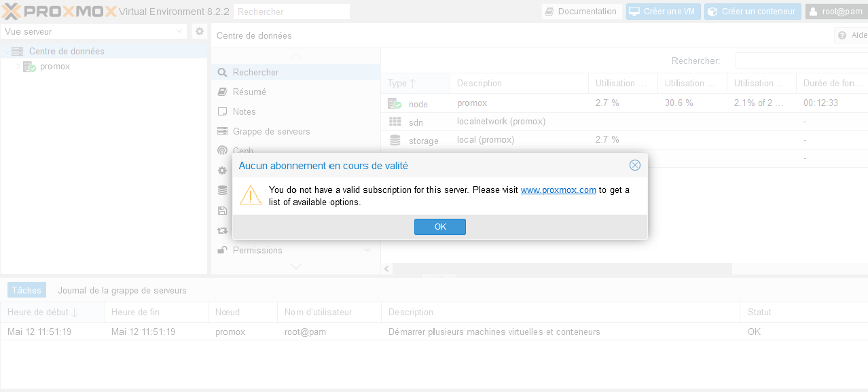Click the top Rechercher search field
Image resolution: width=868 pixels, height=392 pixels.
click(291, 12)
